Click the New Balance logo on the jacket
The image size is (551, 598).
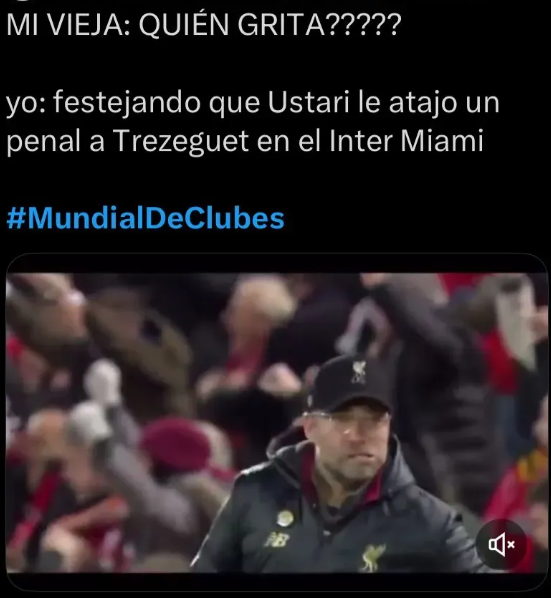[x=278, y=539]
